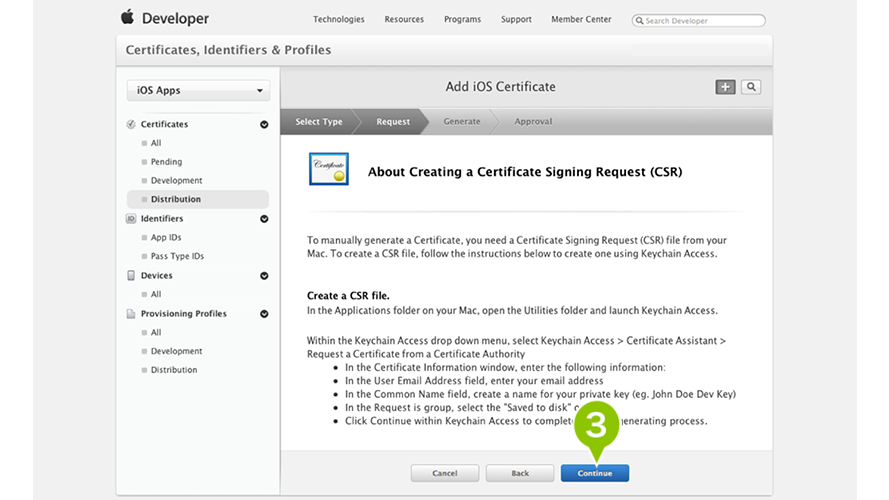Click the Provisioning Profiles section label

tap(184, 313)
